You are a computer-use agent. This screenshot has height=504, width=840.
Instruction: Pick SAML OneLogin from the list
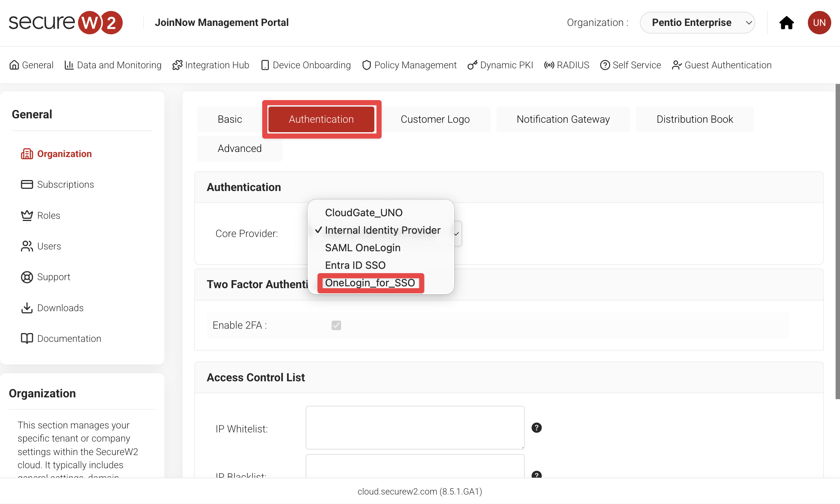(363, 248)
